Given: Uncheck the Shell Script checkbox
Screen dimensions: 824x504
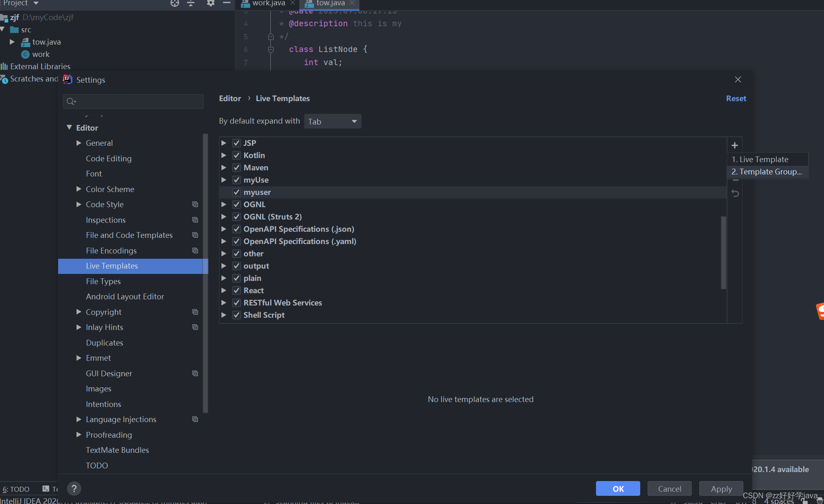Looking at the screenshot, I should [237, 315].
